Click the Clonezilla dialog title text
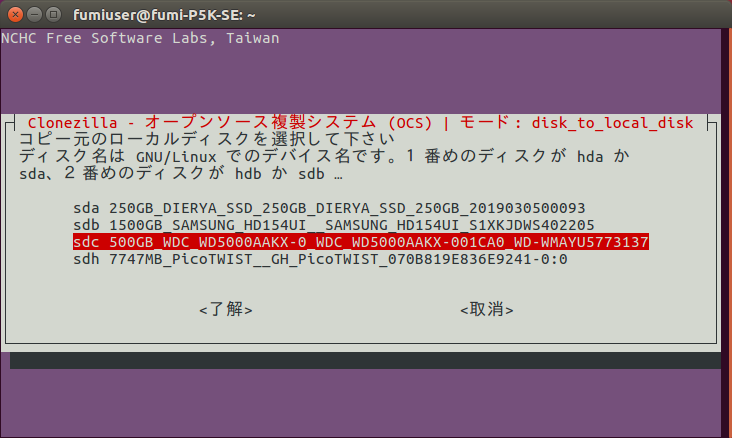The height and width of the screenshot is (438, 732). tap(360, 122)
